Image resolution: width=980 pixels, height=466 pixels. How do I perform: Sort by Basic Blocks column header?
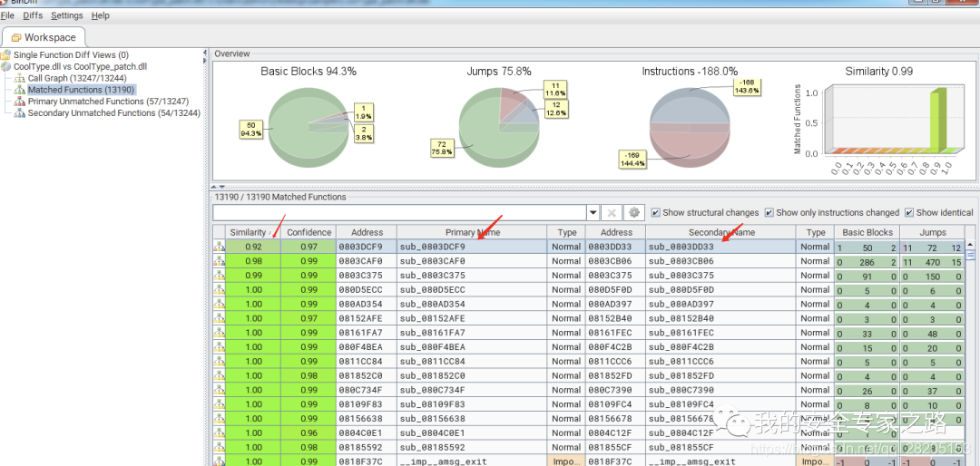click(867, 232)
